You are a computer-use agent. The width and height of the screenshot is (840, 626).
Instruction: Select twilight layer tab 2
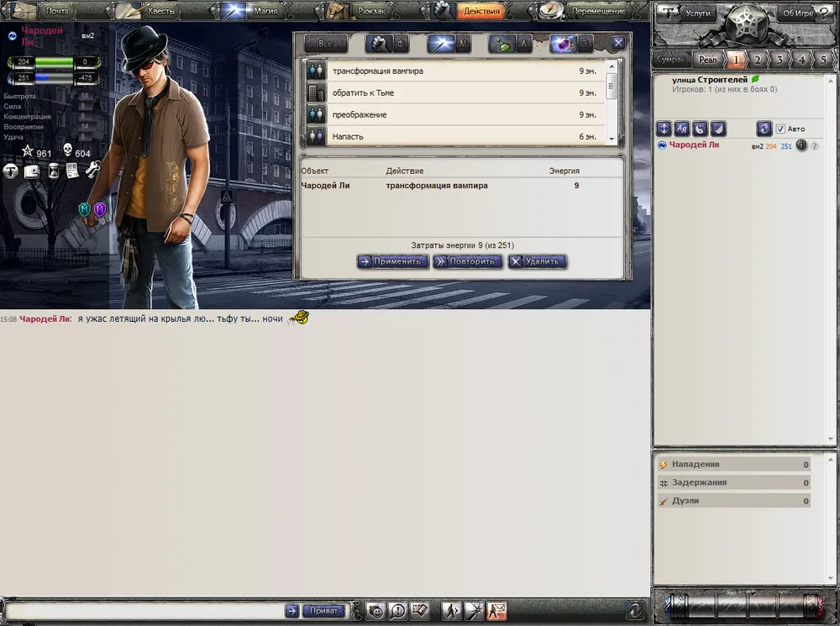click(758, 60)
